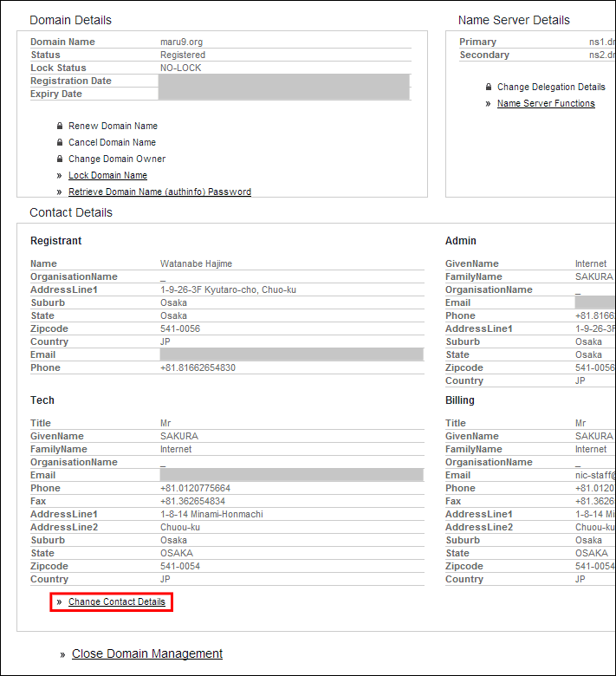Open Name Server Functions link
This screenshot has height=676, width=616.
click(x=546, y=104)
